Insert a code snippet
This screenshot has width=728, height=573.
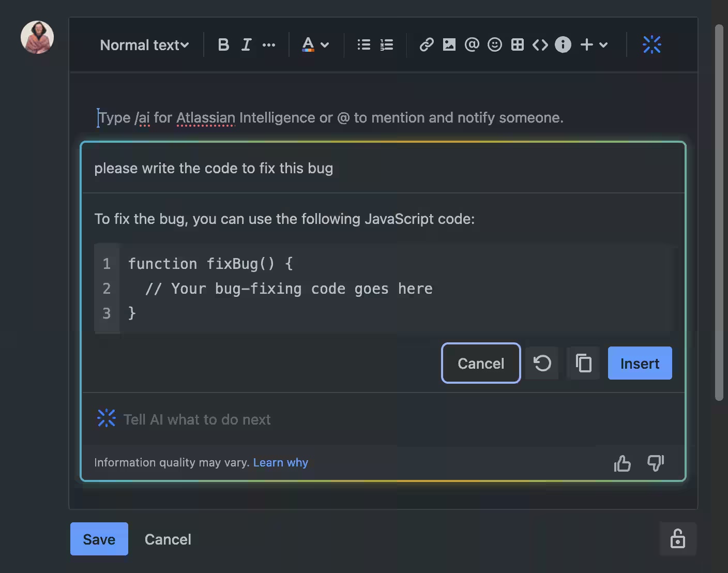pyautogui.click(x=540, y=45)
